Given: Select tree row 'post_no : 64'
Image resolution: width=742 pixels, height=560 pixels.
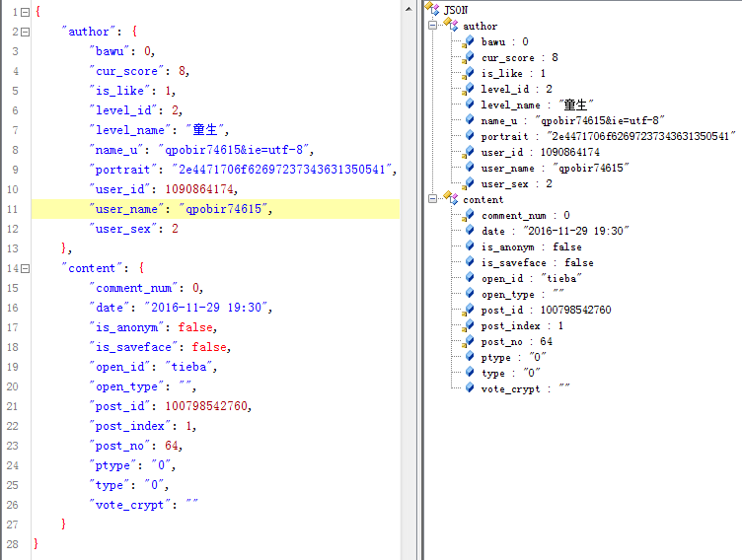Looking at the screenshot, I should click(x=517, y=341).
